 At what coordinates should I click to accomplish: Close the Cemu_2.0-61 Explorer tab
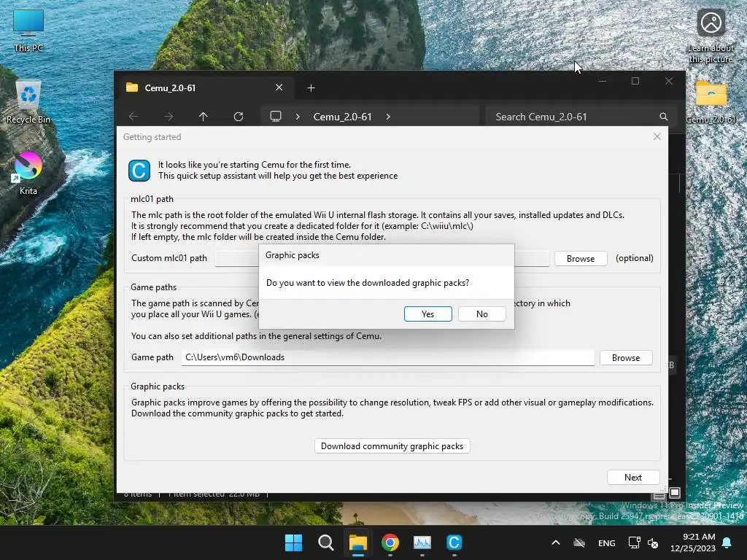pyautogui.click(x=279, y=87)
